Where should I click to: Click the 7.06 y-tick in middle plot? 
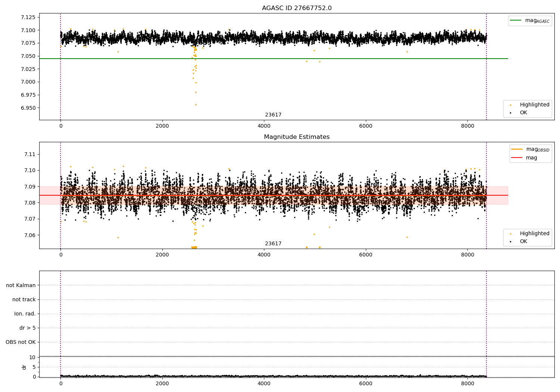tap(30, 235)
